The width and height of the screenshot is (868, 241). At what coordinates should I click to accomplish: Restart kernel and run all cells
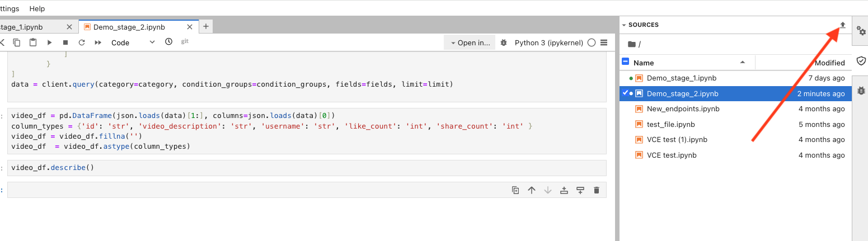98,42
